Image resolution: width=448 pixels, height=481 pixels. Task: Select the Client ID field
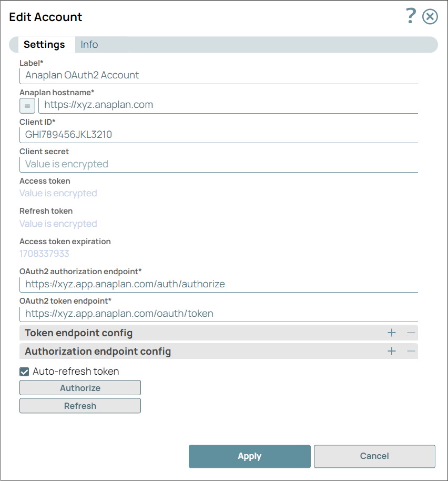[210, 134]
